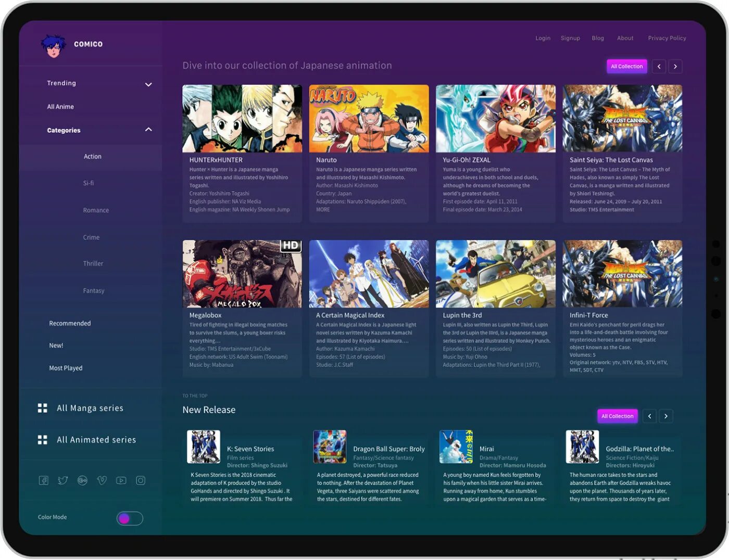Open Dragon Ball Super: Broly cover thumbnail
Screen dimensions: 729x560
330,447
